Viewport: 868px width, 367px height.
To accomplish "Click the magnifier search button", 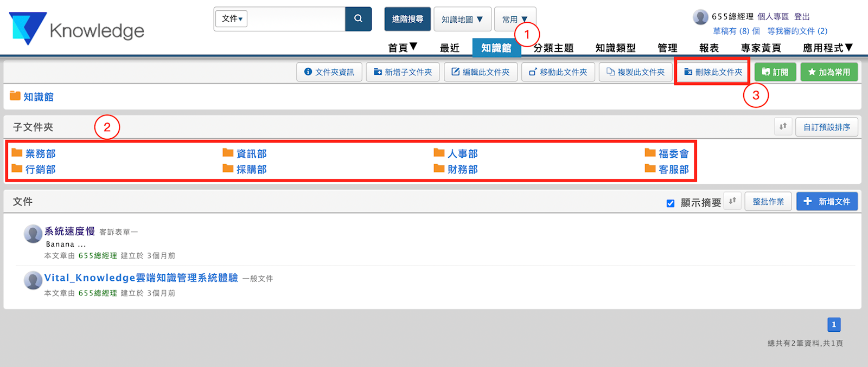I will pos(358,19).
